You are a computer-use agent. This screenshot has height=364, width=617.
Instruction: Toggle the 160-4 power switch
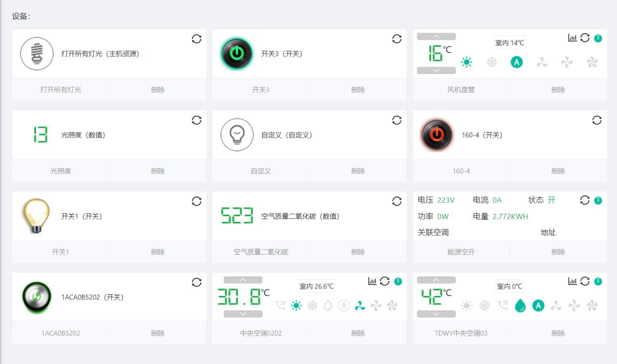point(436,135)
